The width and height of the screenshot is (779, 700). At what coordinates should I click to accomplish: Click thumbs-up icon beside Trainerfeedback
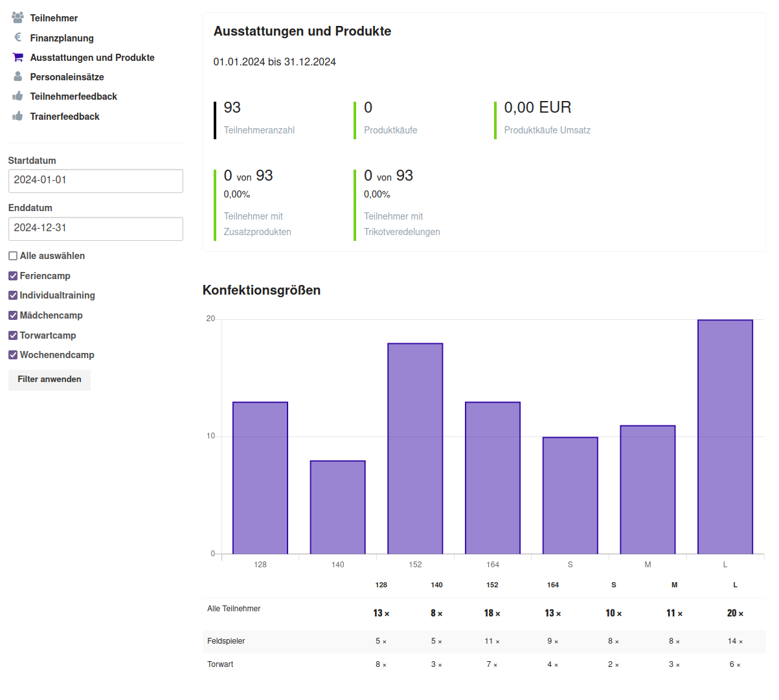tap(17, 116)
